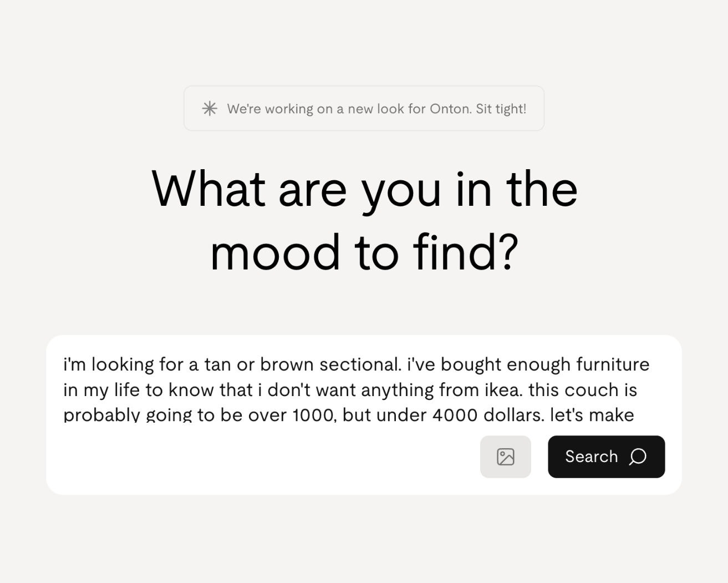This screenshot has width=728, height=583.
Task: Place cursor at start of 'i'm looking for'
Action: click(64, 364)
